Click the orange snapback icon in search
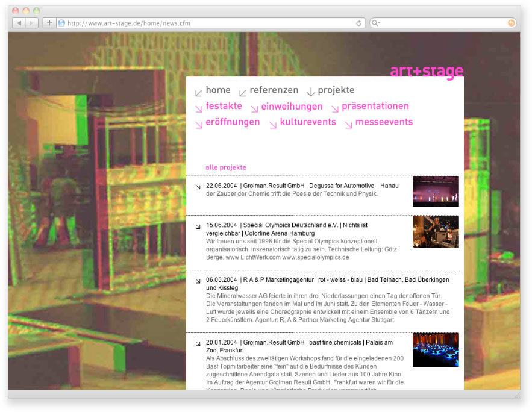Screen dimensions: 532x412 pyautogui.click(x=512, y=23)
